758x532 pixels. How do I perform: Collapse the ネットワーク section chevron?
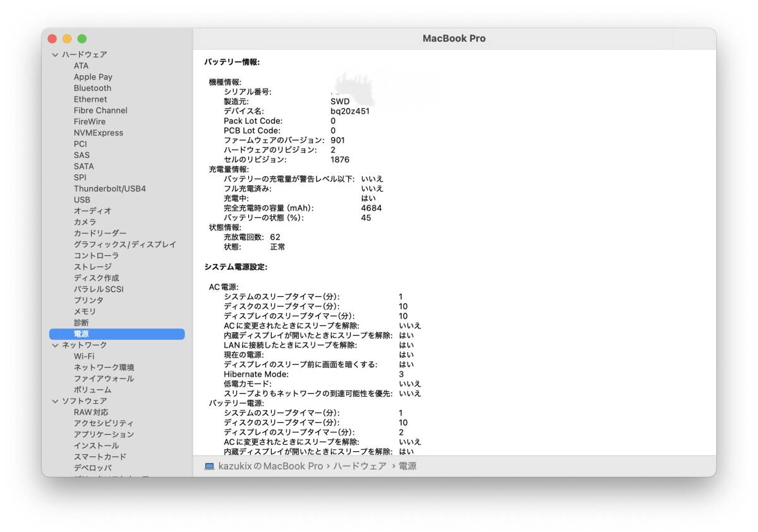tap(55, 345)
